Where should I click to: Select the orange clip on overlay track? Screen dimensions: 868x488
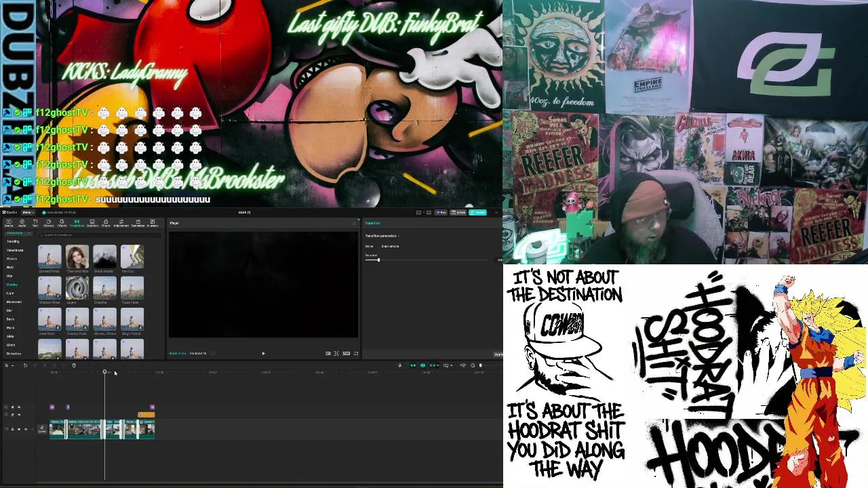point(146,415)
